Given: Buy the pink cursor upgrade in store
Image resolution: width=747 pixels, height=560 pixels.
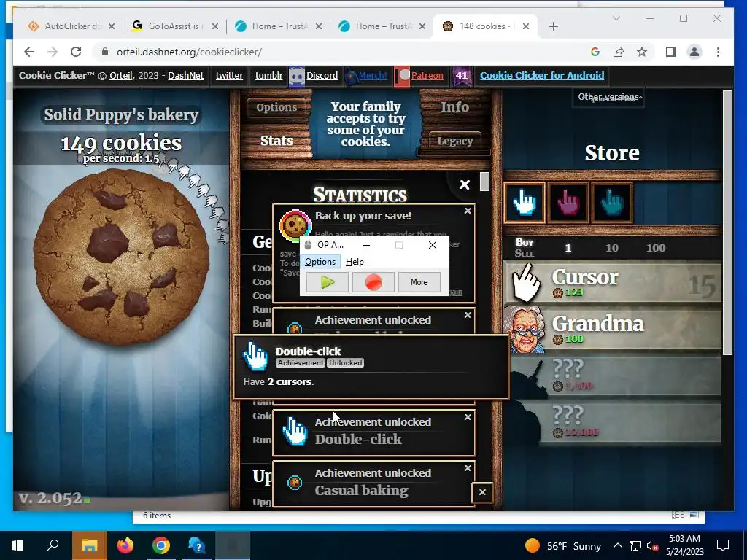Looking at the screenshot, I should [x=568, y=203].
